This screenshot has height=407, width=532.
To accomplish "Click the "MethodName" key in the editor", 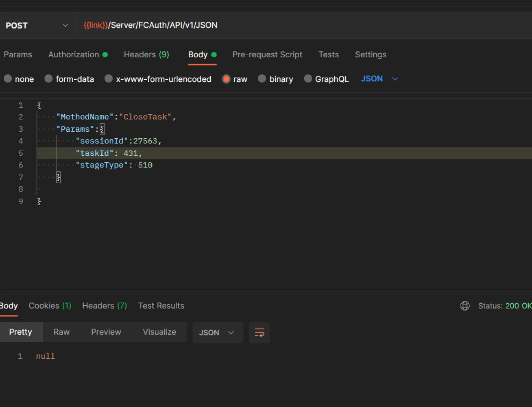I will [85, 117].
